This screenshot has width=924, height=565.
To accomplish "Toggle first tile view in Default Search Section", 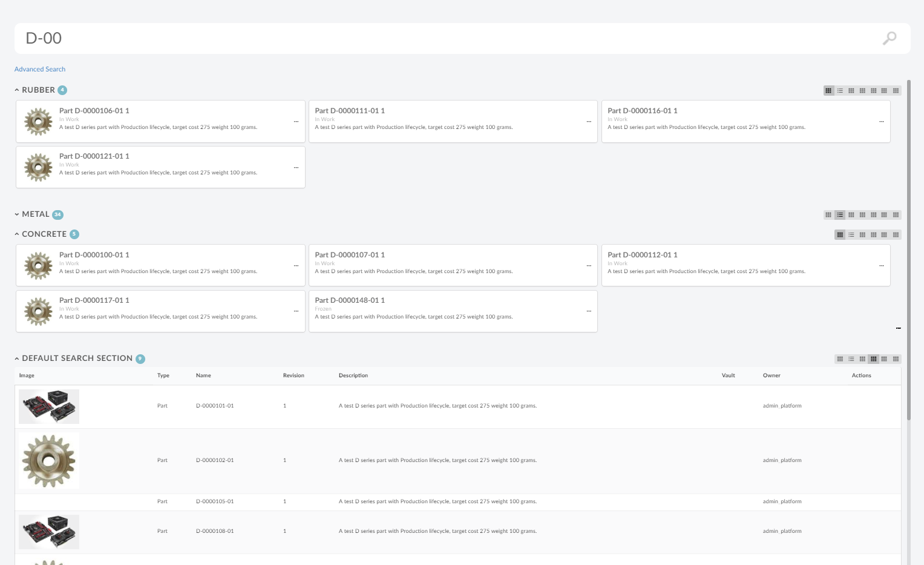I will point(840,359).
